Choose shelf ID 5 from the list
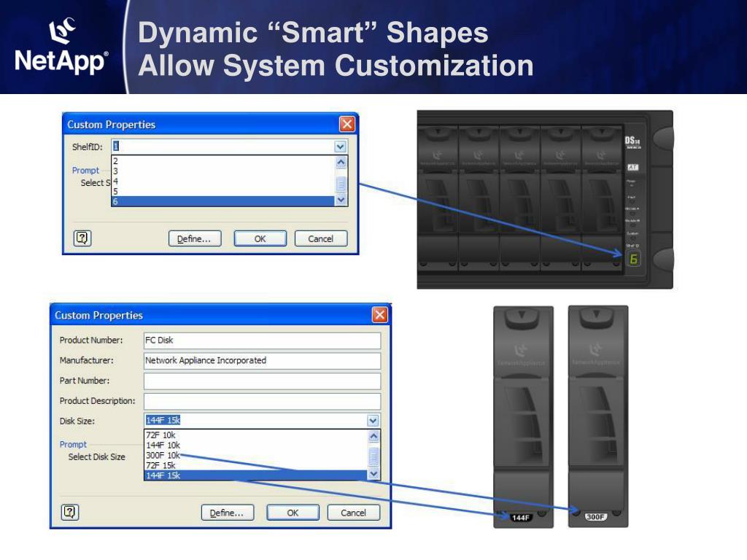The width and height of the screenshot is (747, 560). point(223,191)
